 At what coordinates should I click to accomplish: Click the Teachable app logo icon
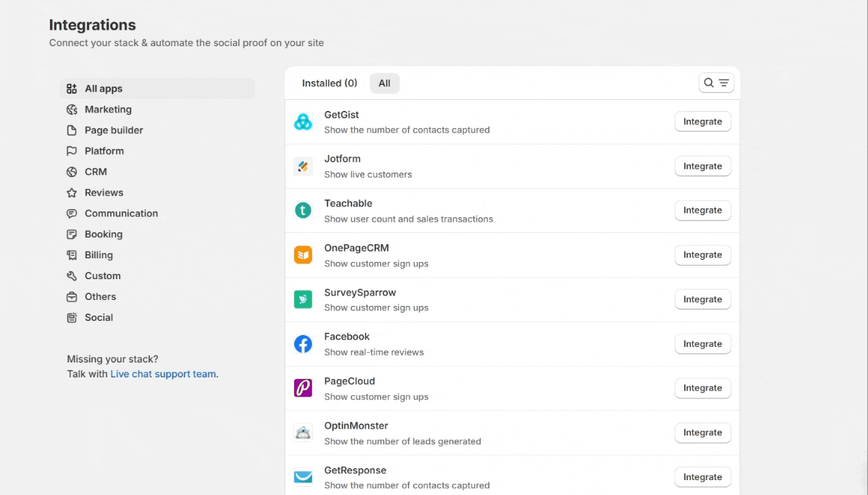[x=303, y=211]
